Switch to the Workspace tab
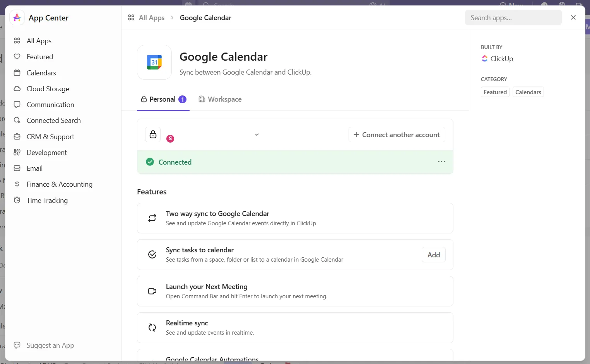The image size is (590, 364). pyautogui.click(x=220, y=99)
